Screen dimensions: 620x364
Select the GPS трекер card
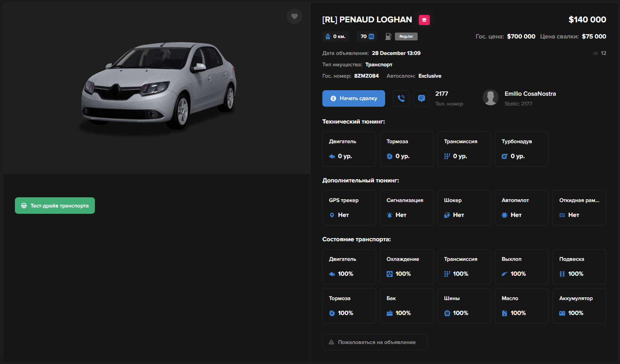349,208
